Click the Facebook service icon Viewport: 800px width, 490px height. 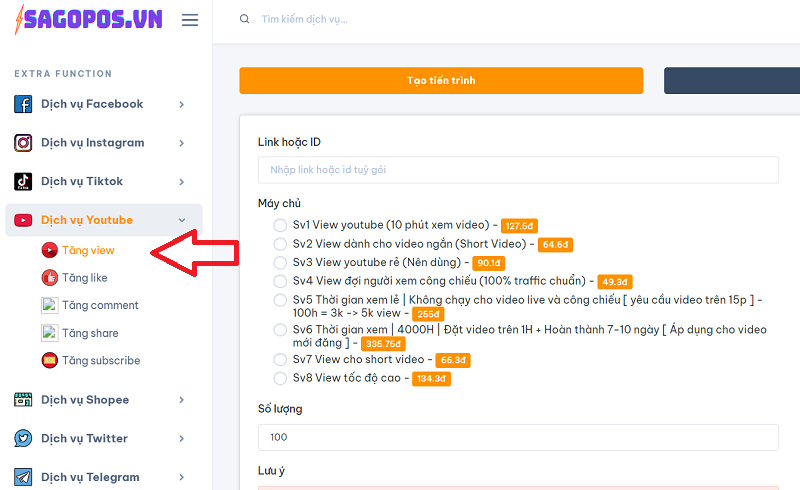pyautogui.click(x=23, y=104)
